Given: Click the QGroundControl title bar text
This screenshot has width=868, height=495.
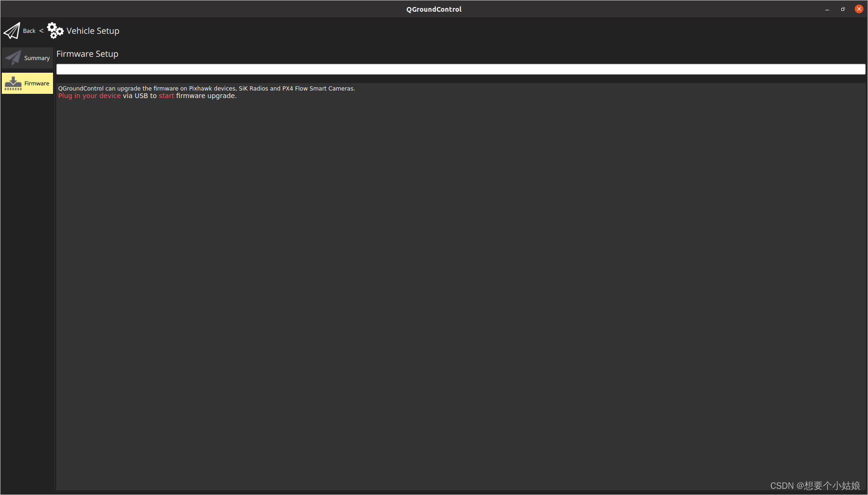Looking at the screenshot, I should point(434,9).
